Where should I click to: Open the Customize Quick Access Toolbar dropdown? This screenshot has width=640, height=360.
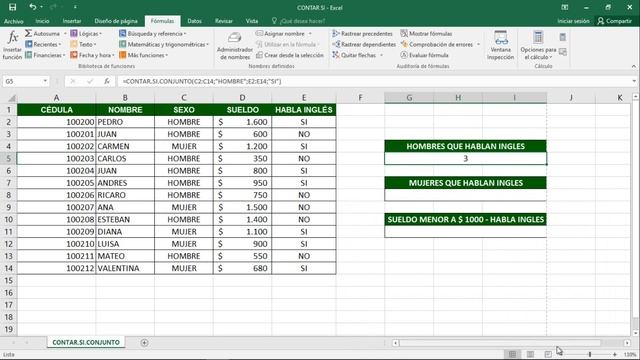click(x=75, y=7)
